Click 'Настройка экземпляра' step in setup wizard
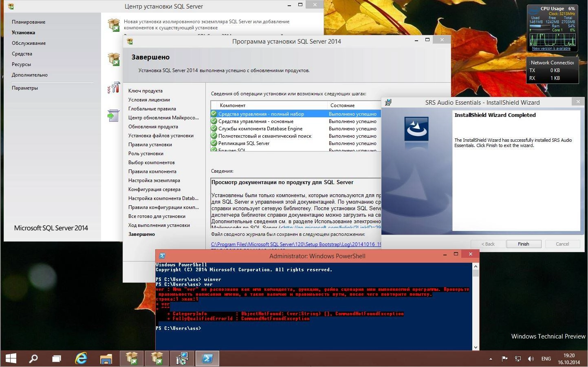This screenshot has width=588, height=367. click(x=154, y=180)
